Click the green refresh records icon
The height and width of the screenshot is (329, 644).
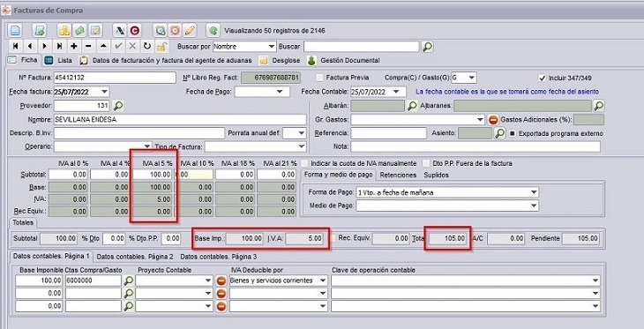213,30
